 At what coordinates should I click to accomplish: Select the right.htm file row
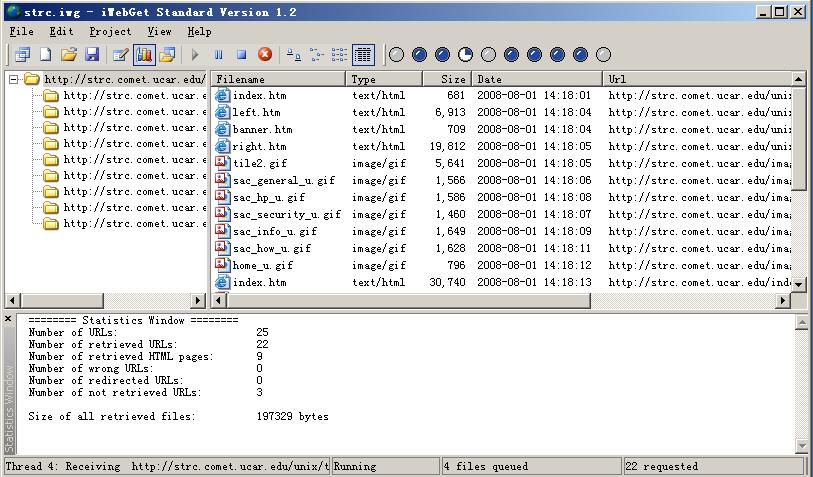[x=502, y=147]
